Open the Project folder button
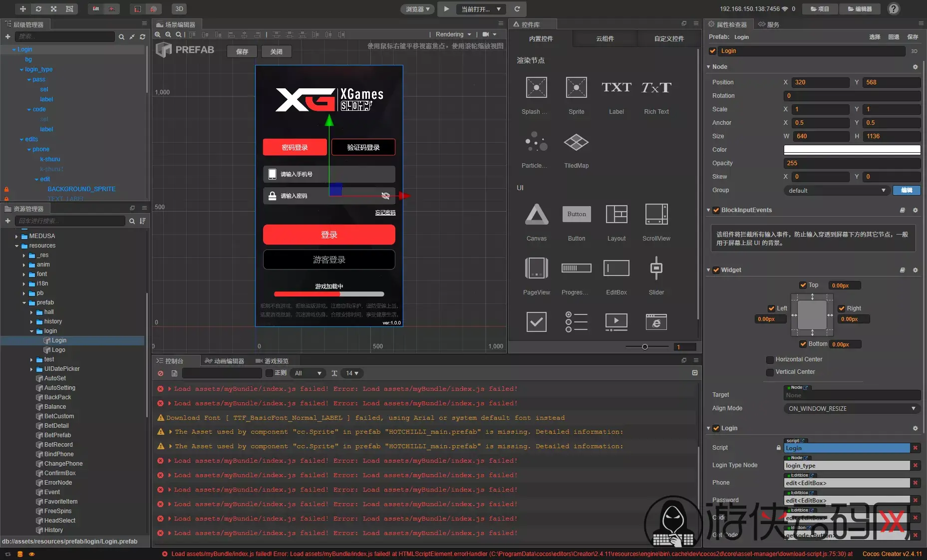Screen dimensions: 927x560 click(820, 9)
